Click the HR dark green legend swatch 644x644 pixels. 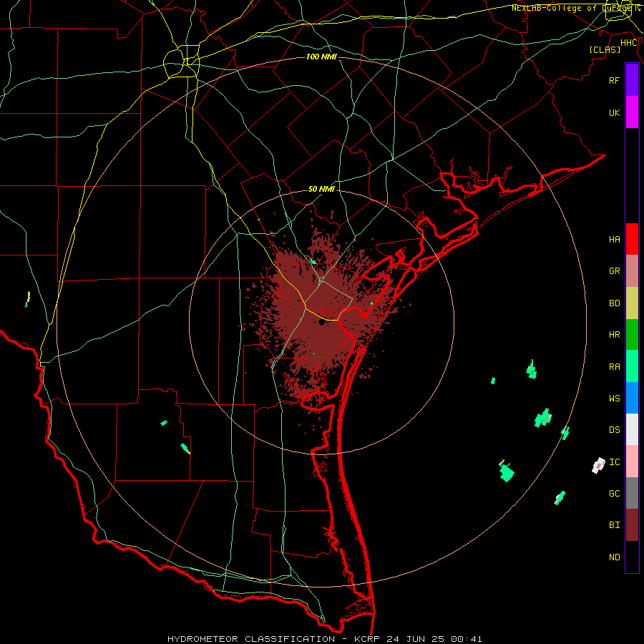click(x=632, y=335)
